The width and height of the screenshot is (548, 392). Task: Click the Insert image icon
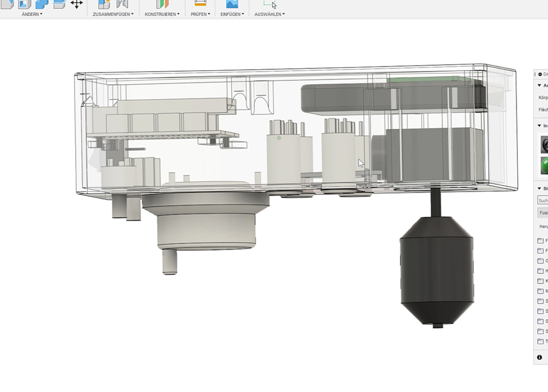pos(232,4)
